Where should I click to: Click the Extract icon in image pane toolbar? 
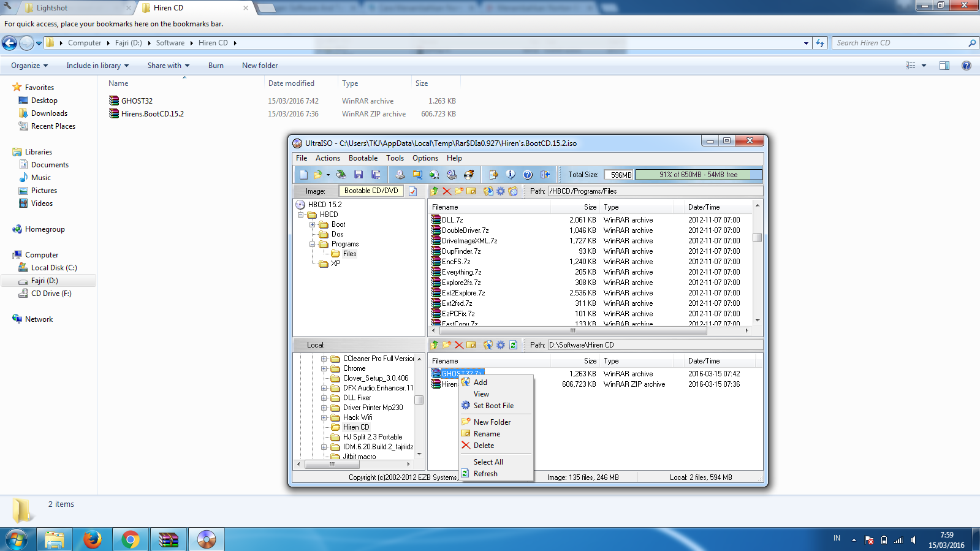tap(488, 191)
